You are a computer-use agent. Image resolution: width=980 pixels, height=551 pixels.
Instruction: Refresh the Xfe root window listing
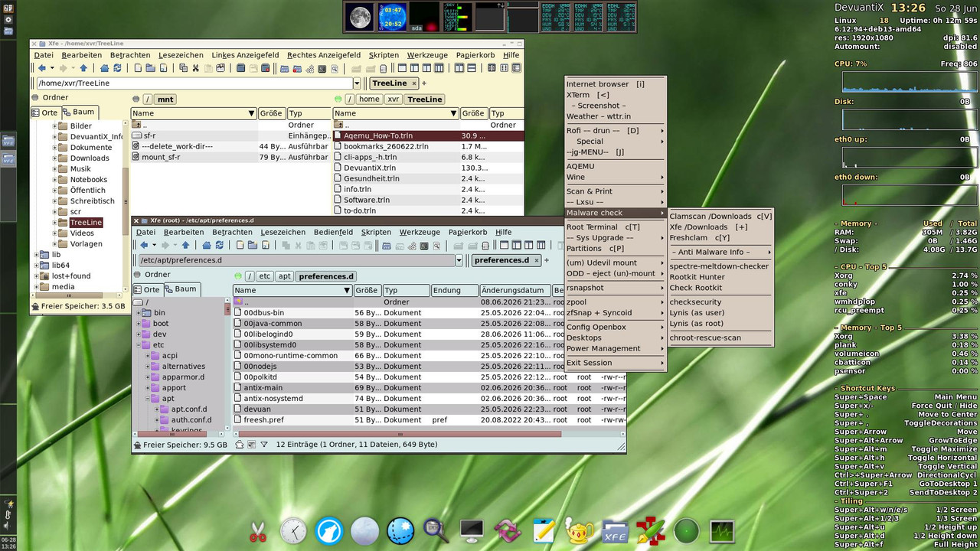[219, 245]
